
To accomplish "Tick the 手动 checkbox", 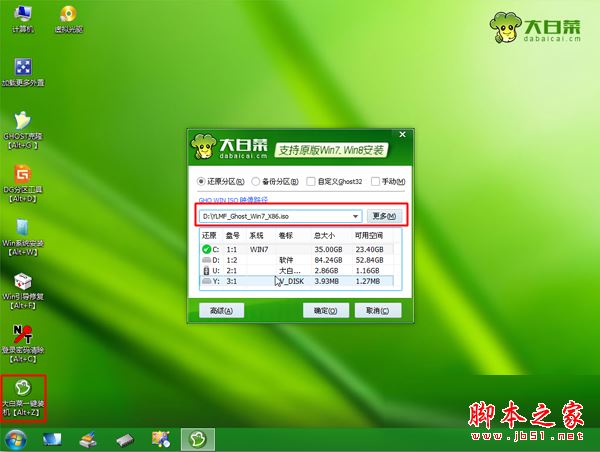I will pyautogui.click(x=375, y=182).
